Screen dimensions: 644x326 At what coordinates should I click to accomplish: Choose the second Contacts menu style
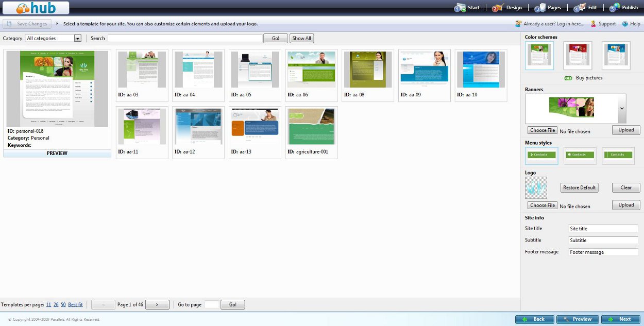click(x=580, y=155)
